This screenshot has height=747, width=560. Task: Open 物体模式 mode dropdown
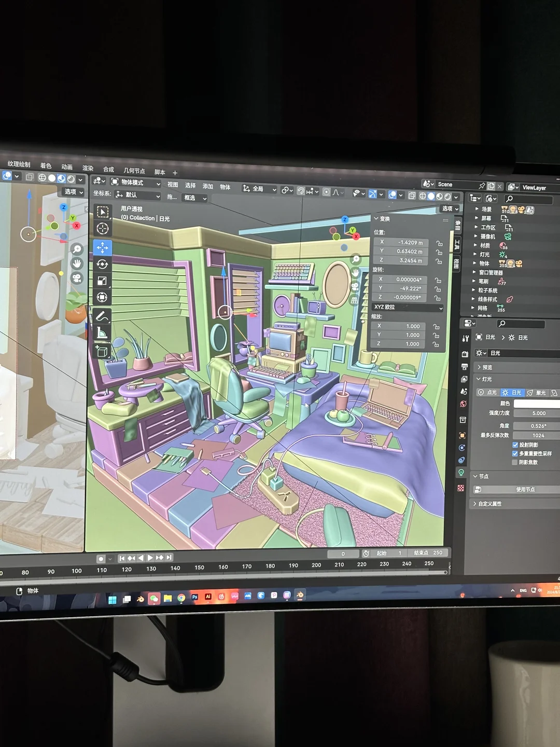136,183
